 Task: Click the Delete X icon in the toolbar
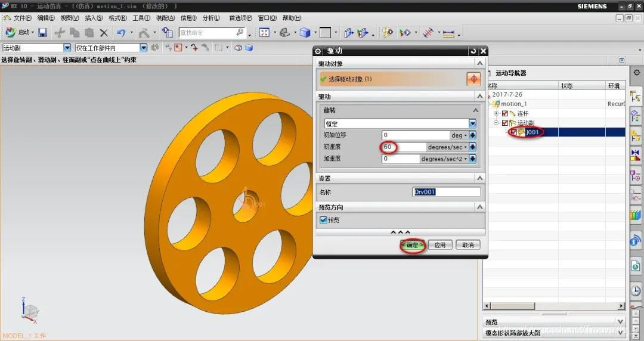tap(104, 33)
